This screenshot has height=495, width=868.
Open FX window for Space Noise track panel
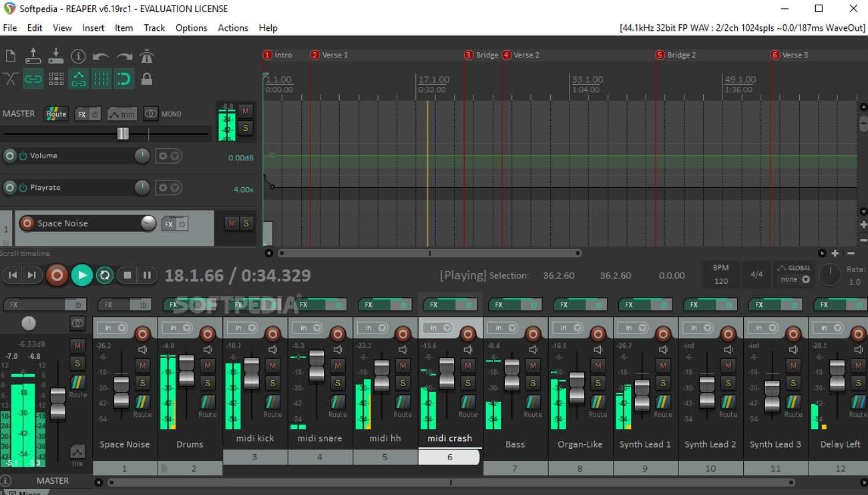[168, 224]
